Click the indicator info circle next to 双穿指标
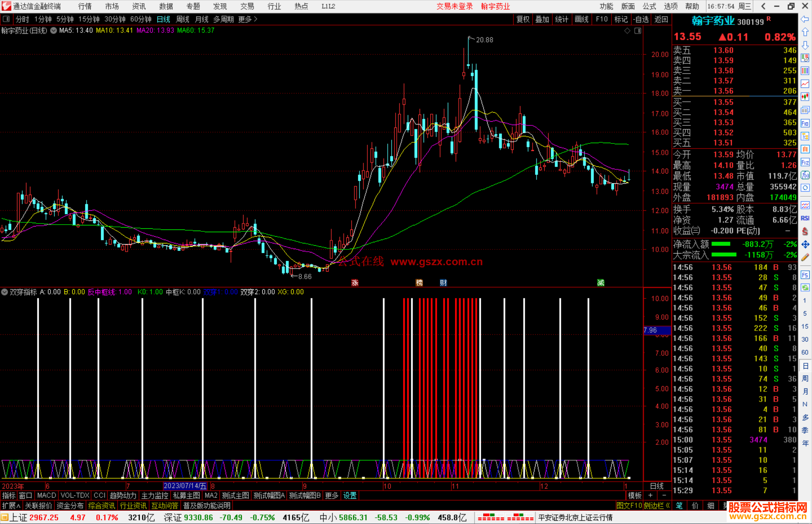This screenshot has width=812, height=524. click(x=5, y=292)
